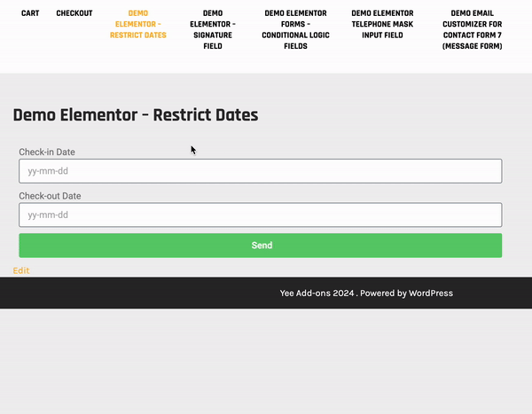Click the Check-in Date label

47,152
